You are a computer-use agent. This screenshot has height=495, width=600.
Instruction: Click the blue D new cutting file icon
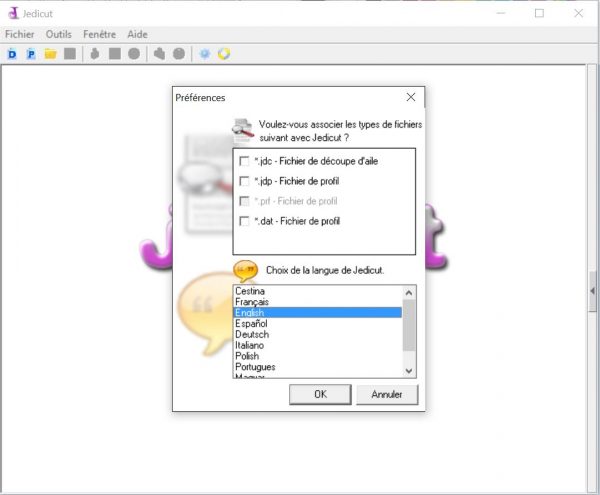point(12,54)
